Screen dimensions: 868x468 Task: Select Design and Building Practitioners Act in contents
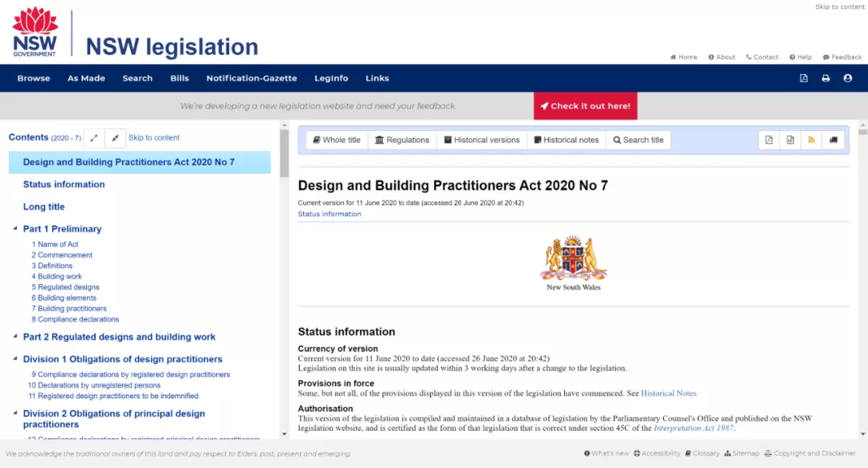point(140,162)
